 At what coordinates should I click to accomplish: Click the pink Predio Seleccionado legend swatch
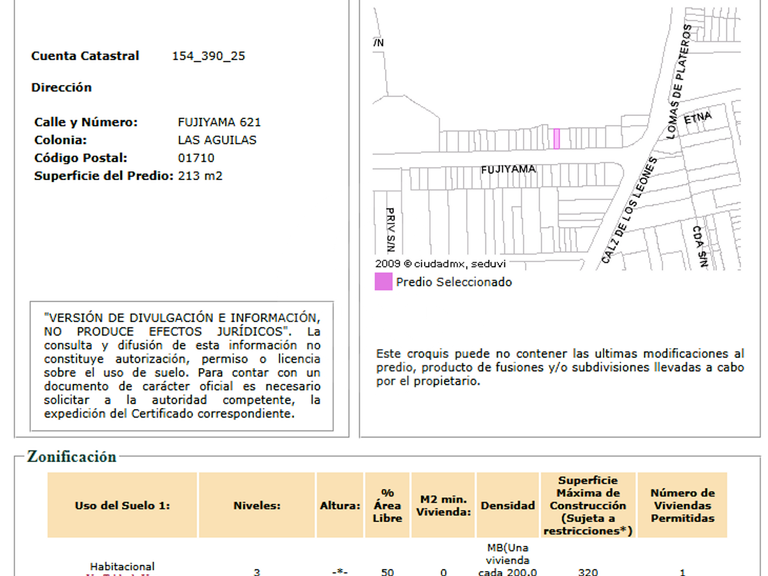click(384, 282)
